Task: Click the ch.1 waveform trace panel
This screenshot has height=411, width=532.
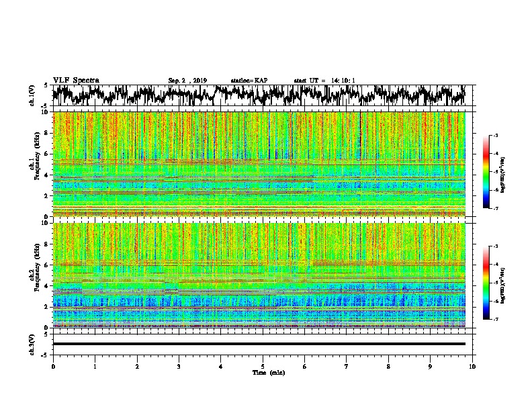Action: (x=263, y=95)
